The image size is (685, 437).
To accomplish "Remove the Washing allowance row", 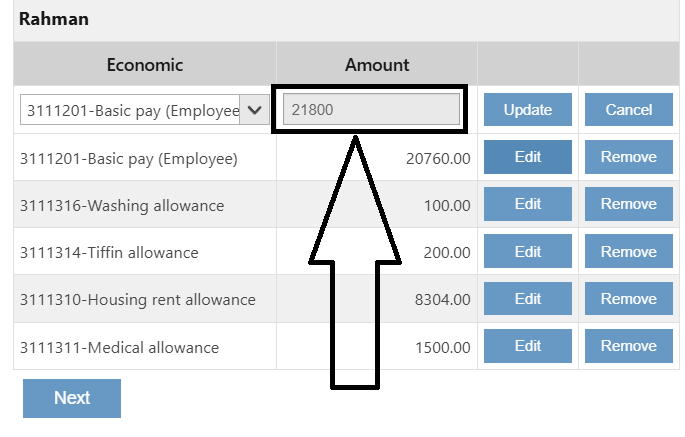I will pos(628,204).
